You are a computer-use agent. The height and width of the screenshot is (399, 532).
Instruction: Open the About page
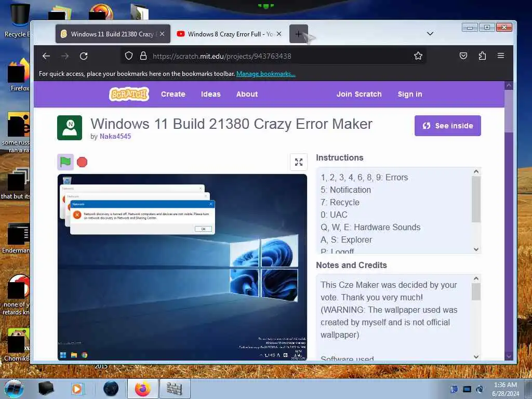tap(247, 94)
